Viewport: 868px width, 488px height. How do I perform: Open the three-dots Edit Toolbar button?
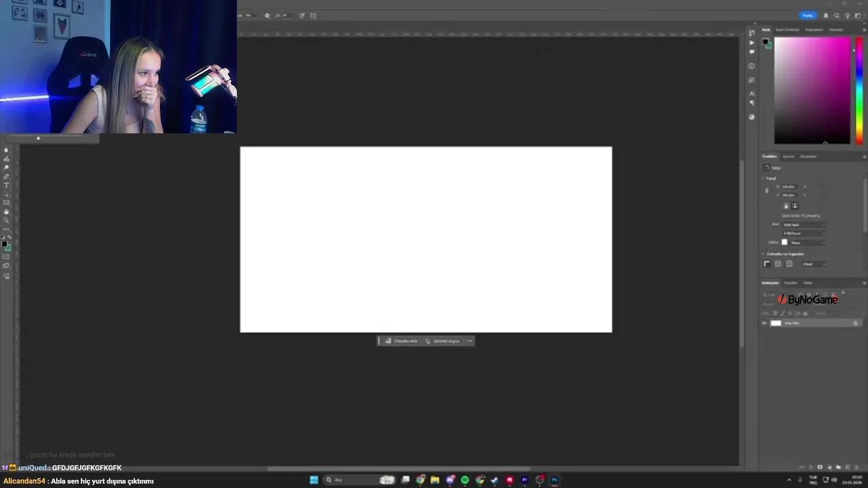click(6, 229)
